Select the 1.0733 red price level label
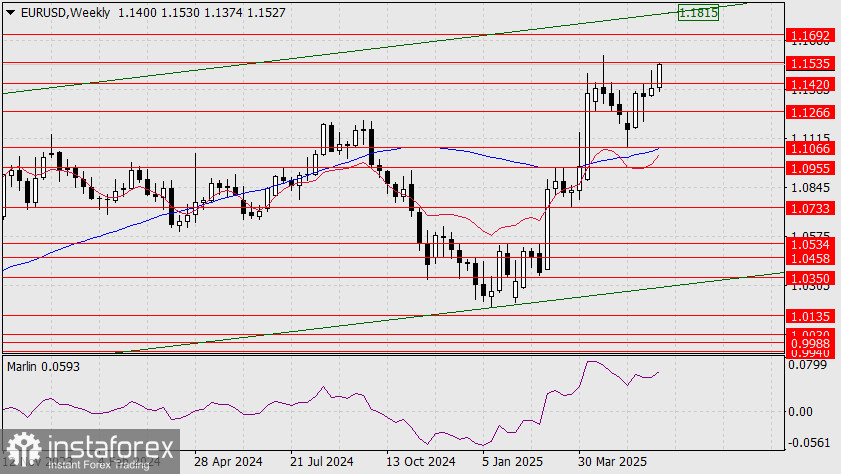841x474 pixels. pos(810,209)
